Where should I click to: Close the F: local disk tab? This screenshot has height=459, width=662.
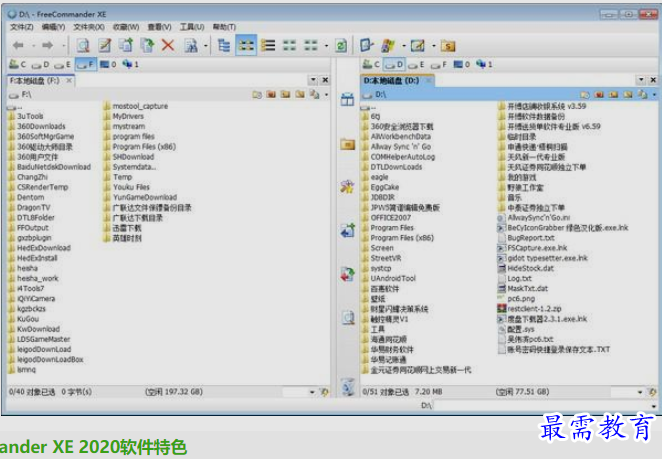tap(69, 81)
